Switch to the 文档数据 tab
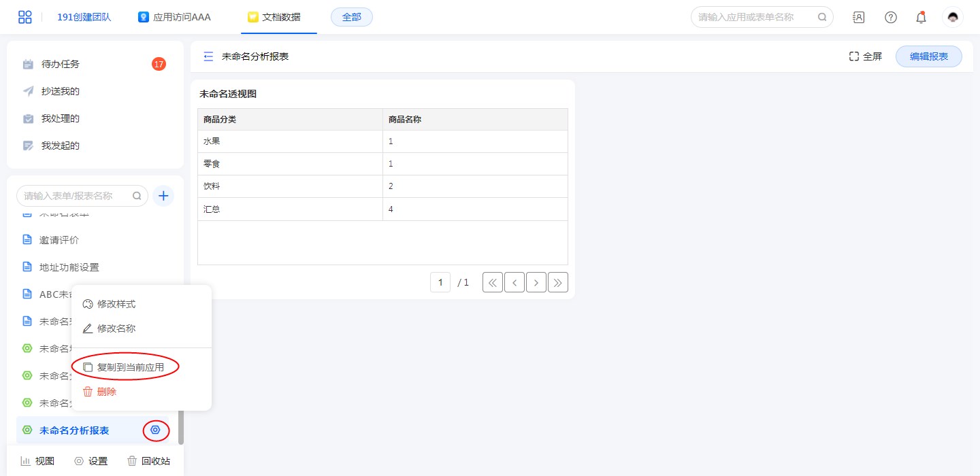 [280, 17]
